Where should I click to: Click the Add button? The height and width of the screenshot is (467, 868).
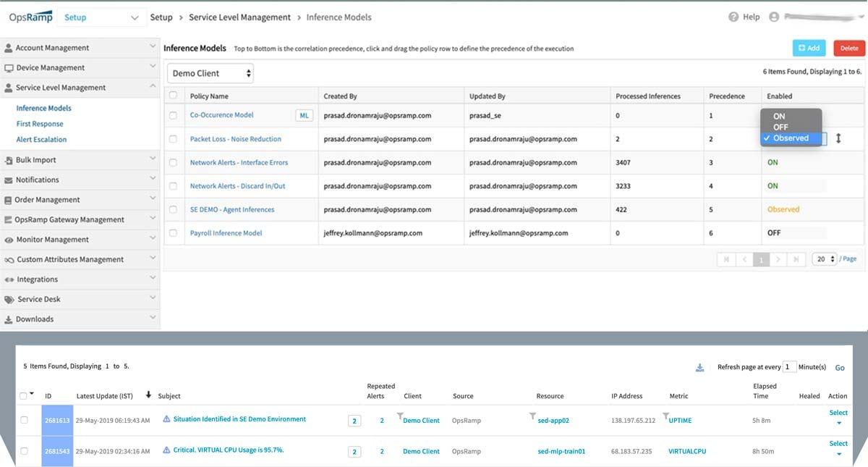809,48
